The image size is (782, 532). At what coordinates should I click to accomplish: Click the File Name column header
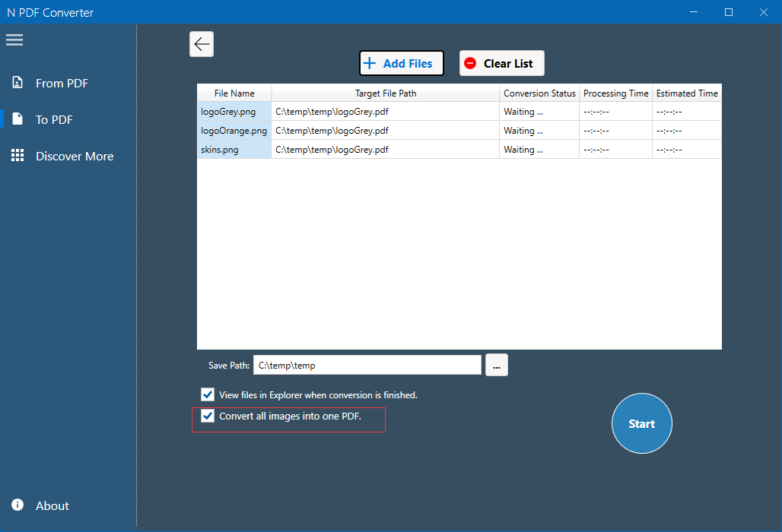tap(234, 93)
